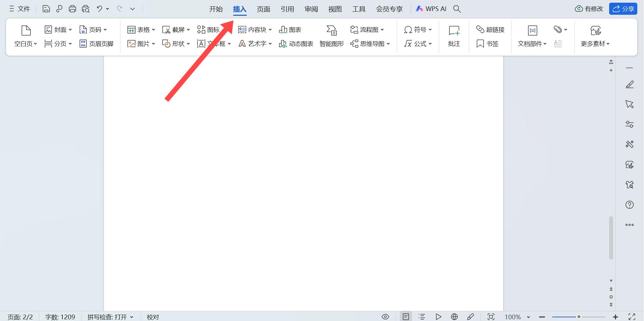Click the print icon in quick access toolbar
644x321 pixels.
(x=72, y=9)
